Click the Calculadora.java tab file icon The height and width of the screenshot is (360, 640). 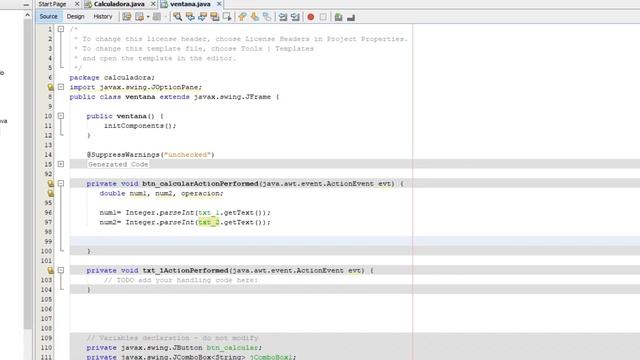click(88, 4)
